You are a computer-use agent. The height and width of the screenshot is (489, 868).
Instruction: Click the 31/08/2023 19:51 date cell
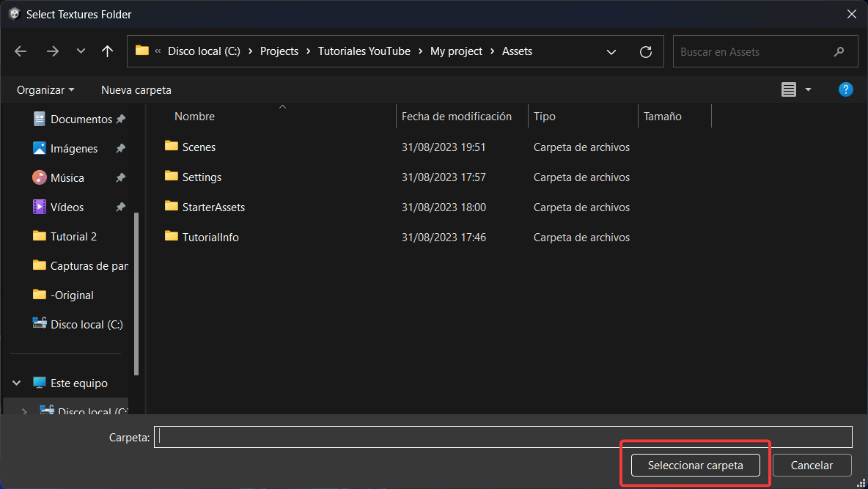pos(444,147)
